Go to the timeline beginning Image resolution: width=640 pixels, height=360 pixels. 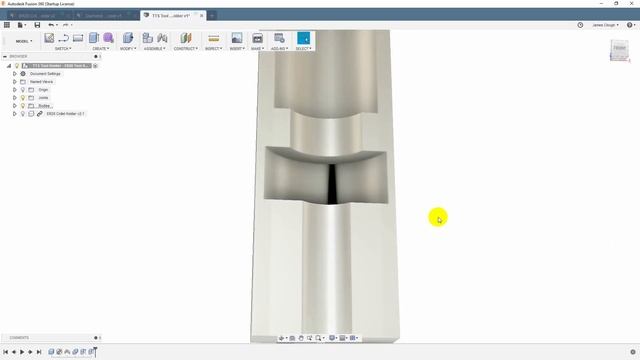click(5, 352)
